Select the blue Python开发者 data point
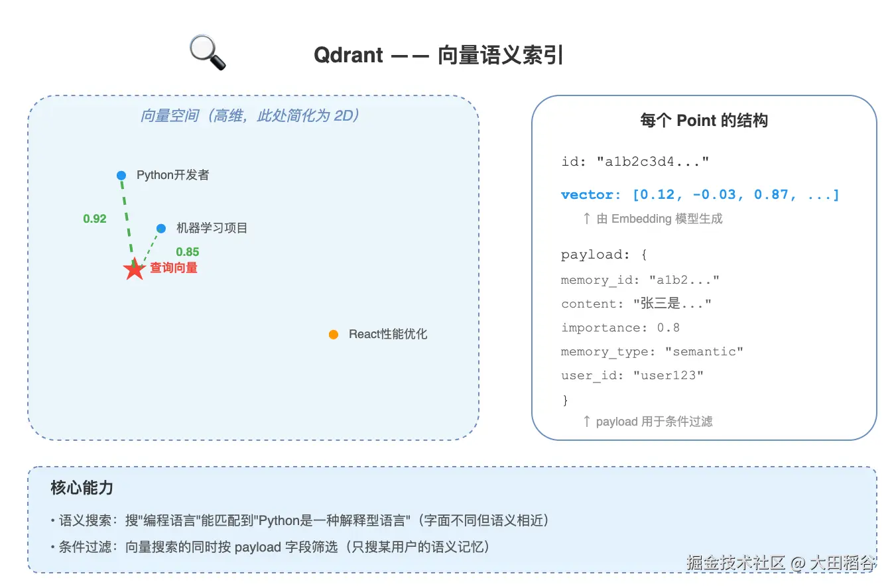 pyautogui.click(x=121, y=175)
